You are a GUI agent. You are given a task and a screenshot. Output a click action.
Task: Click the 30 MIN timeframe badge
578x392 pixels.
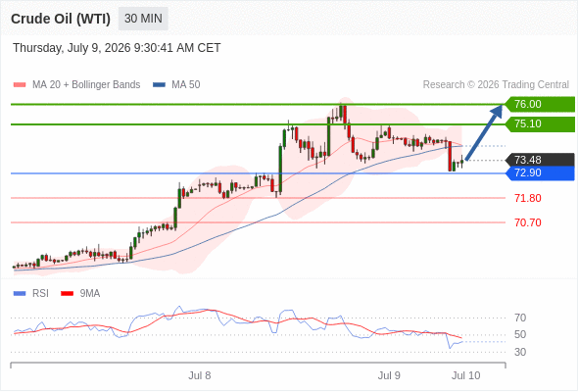(x=143, y=19)
